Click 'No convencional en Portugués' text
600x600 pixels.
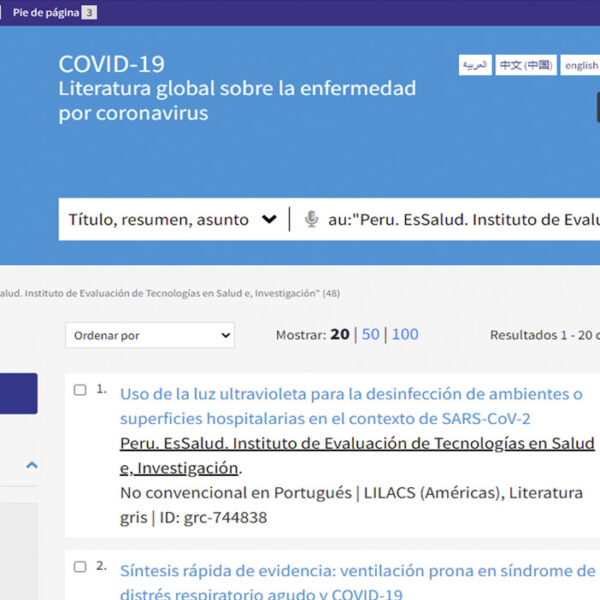pyautogui.click(x=236, y=493)
